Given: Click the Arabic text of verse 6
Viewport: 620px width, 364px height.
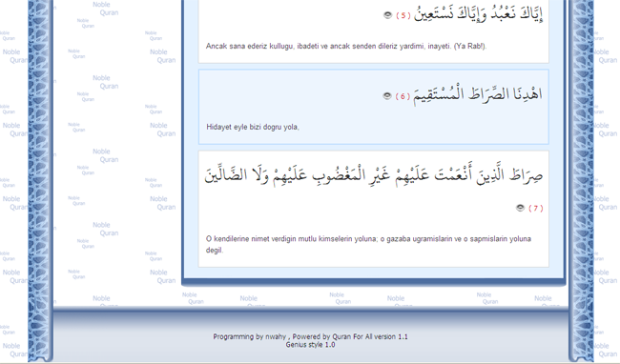Looking at the screenshot, I should pos(478,94).
